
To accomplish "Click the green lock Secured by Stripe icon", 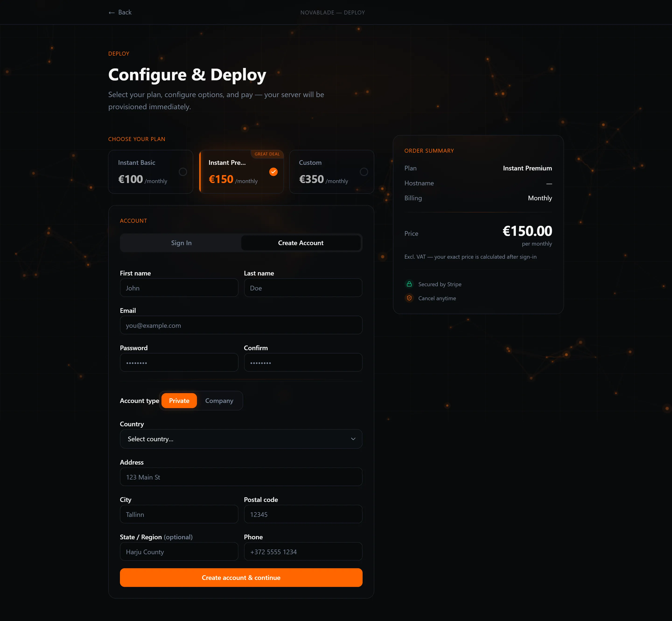I will [409, 284].
